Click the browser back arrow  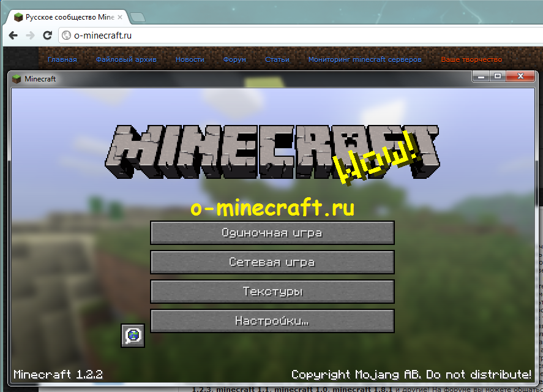click(13, 34)
